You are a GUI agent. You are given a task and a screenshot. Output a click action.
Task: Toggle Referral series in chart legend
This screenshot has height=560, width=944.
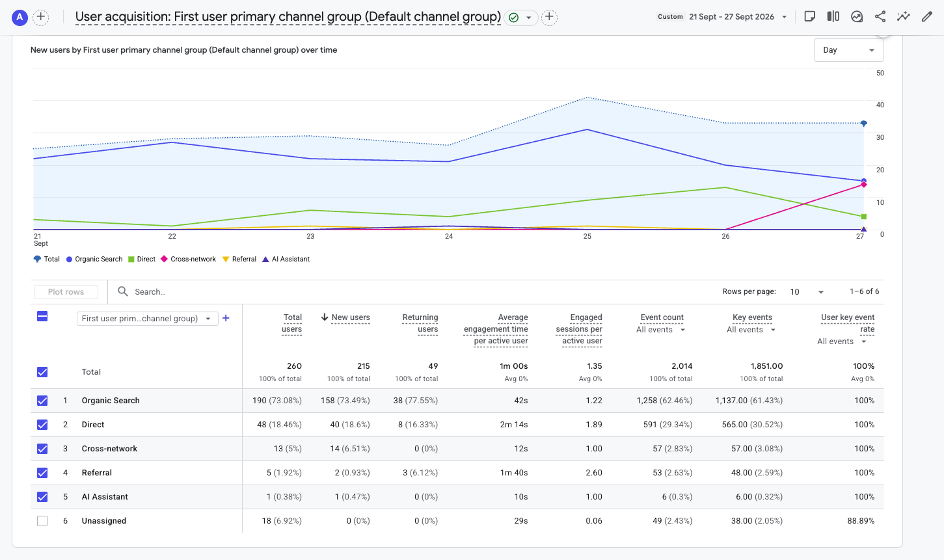[x=239, y=259]
